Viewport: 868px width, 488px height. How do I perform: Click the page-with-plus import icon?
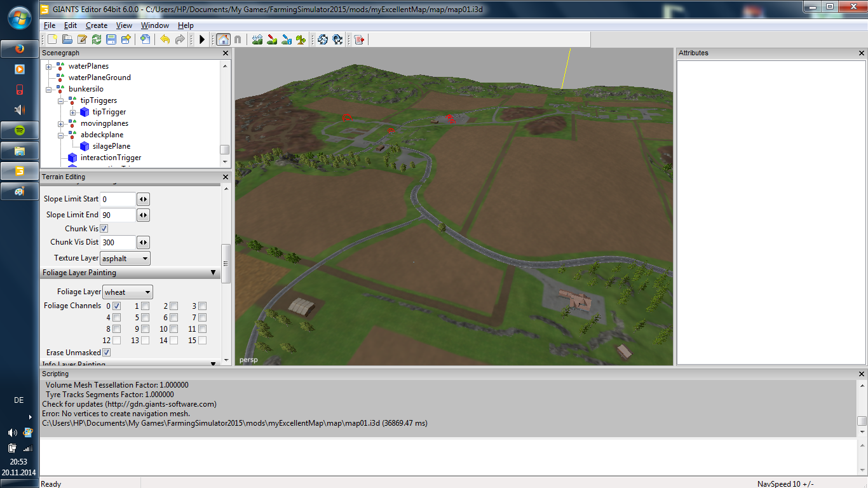pos(146,39)
